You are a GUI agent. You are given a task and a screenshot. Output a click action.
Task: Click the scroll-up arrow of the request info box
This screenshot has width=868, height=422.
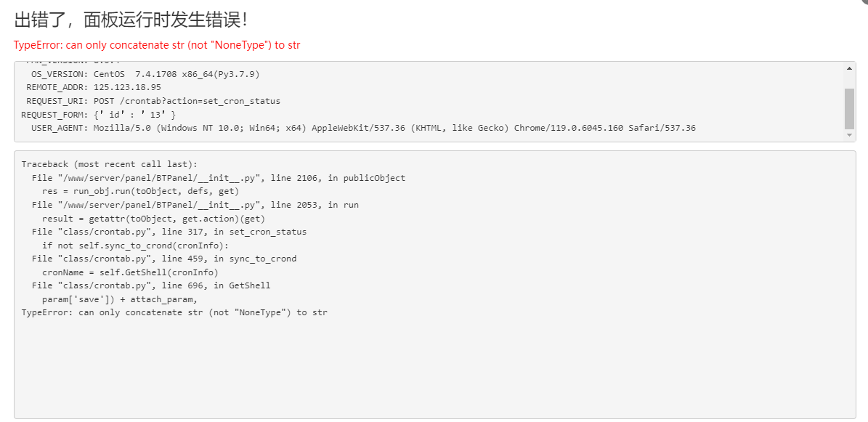849,68
